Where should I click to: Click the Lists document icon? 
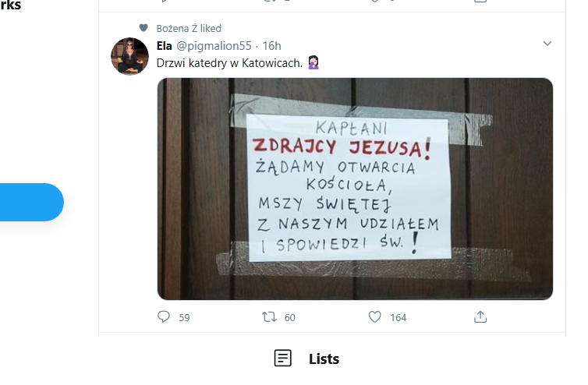tap(283, 359)
